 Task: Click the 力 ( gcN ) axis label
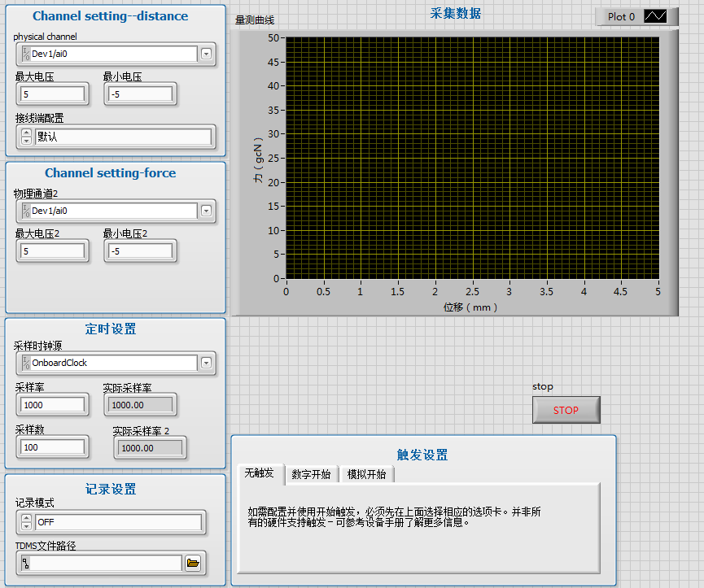(x=258, y=159)
